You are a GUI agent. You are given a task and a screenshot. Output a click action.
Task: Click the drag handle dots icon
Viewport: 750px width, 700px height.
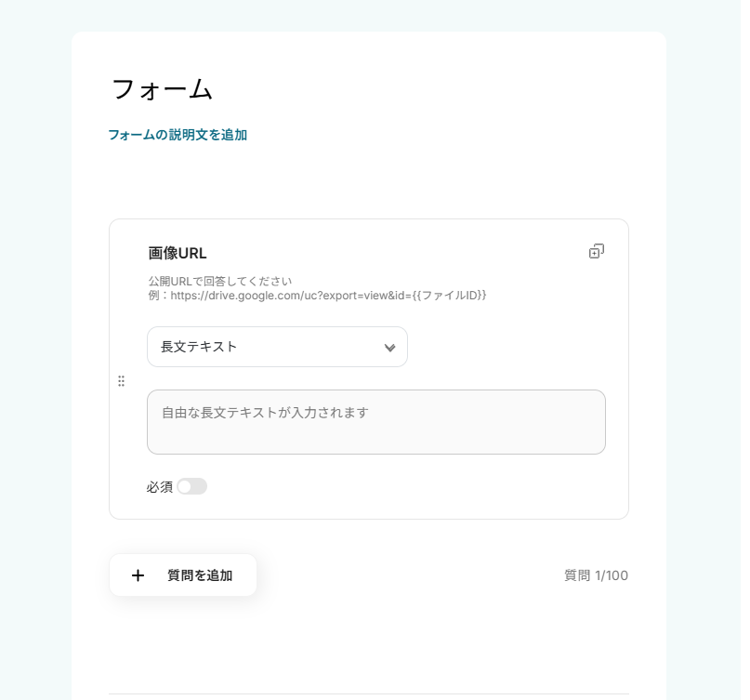tap(121, 381)
